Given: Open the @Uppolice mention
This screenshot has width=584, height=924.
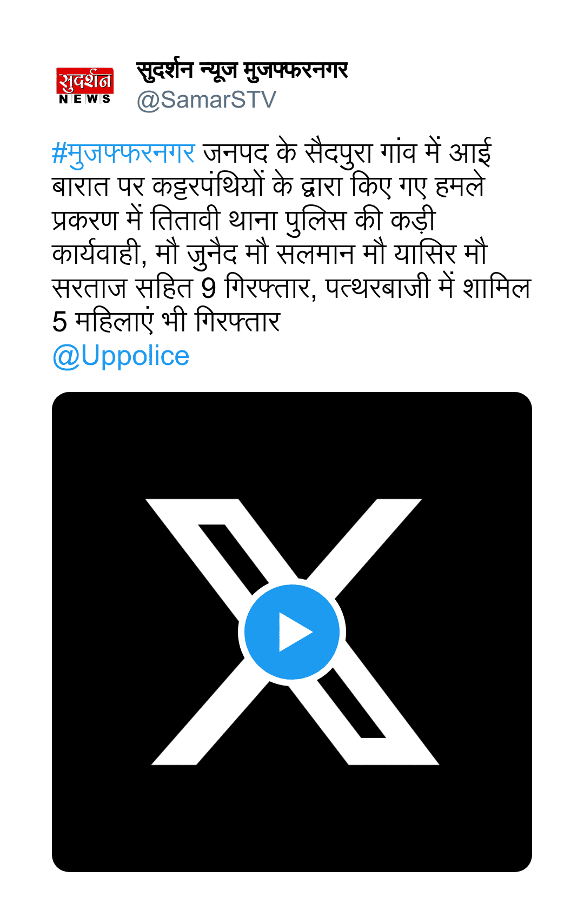Looking at the screenshot, I should (121, 356).
